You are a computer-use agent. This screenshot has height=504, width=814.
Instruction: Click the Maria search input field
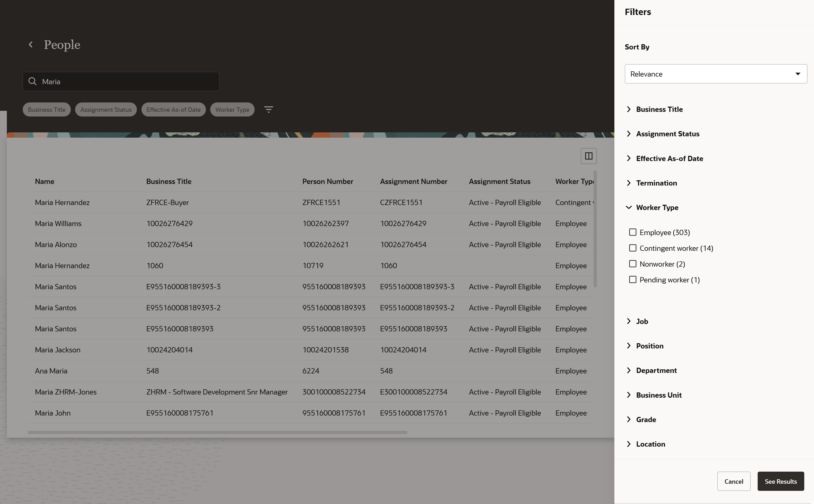pos(127,82)
